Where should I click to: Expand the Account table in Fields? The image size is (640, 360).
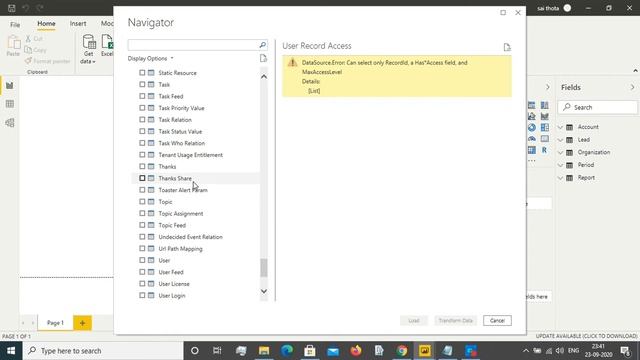[x=560, y=127]
